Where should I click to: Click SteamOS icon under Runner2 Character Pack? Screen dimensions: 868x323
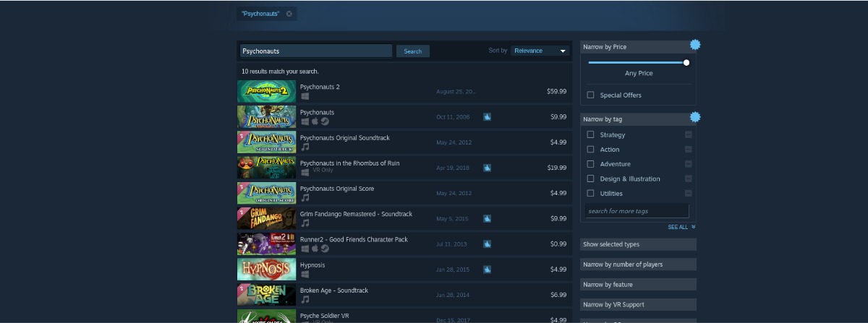(325, 249)
